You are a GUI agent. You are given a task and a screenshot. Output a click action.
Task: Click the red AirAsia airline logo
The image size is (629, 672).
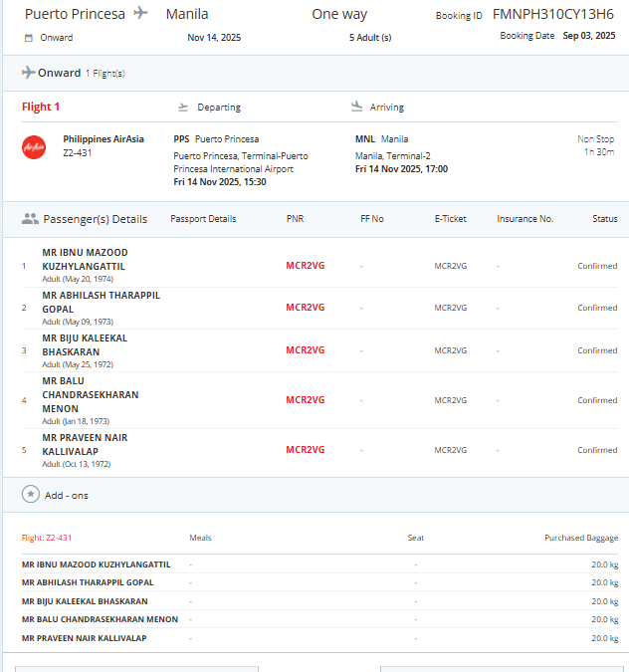click(x=34, y=147)
